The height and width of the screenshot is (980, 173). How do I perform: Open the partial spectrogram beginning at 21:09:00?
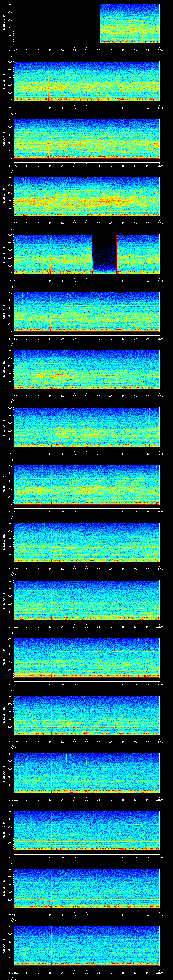click(130, 24)
